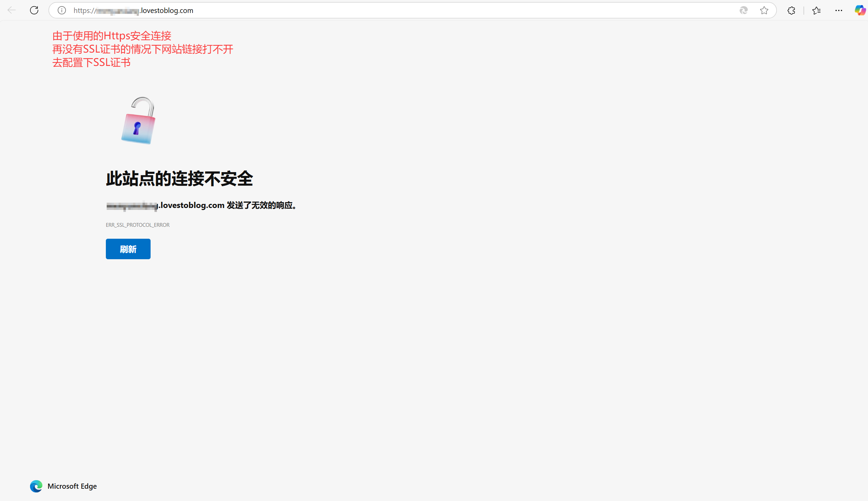
Task: Open Settings and more three-dot menu
Action: pyautogui.click(x=839, y=10)
